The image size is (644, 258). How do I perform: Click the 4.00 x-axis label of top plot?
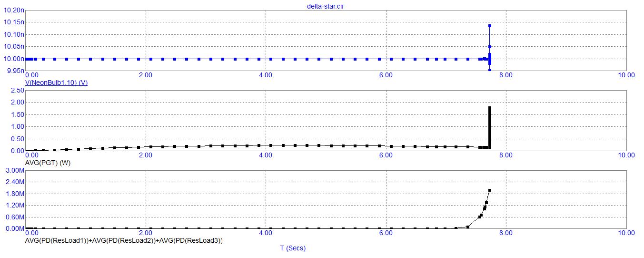pyautogui.click(x=265, y=75)
